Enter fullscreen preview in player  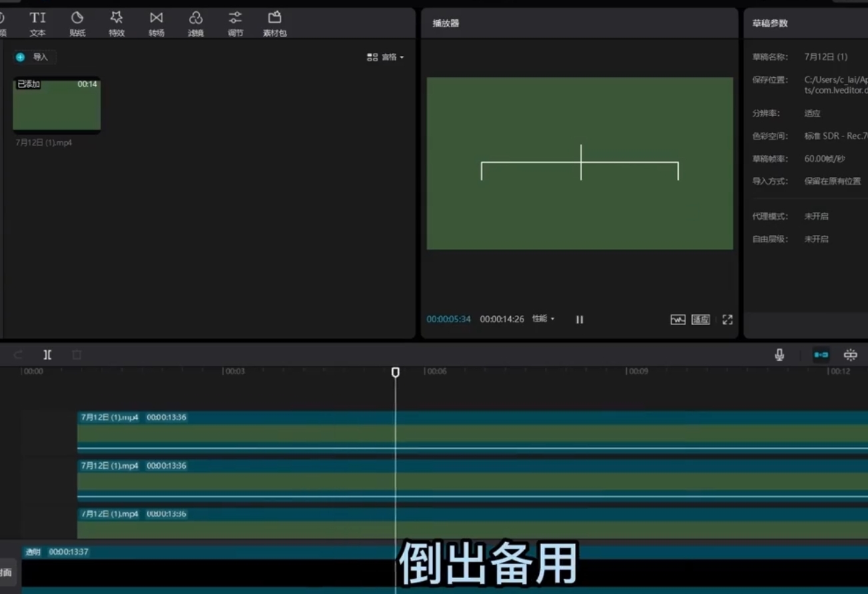(727, 320)
